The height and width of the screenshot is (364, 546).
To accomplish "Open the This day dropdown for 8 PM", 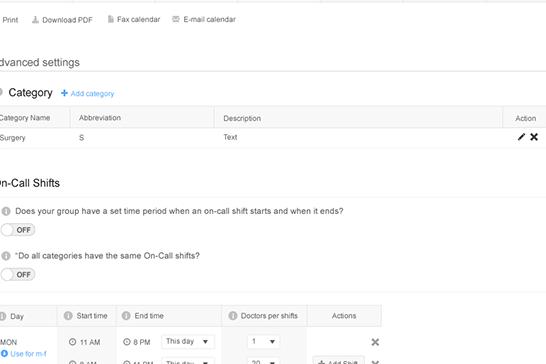I will [188, 341].
